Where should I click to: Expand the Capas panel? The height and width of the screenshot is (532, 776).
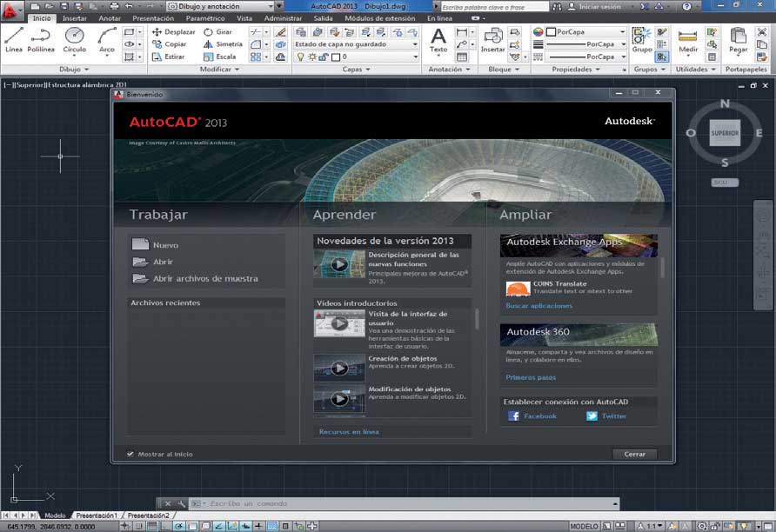[357, 70]
